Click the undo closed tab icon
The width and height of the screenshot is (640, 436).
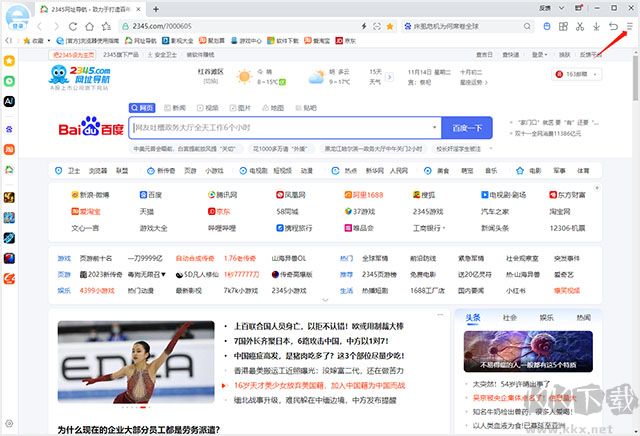613,26
